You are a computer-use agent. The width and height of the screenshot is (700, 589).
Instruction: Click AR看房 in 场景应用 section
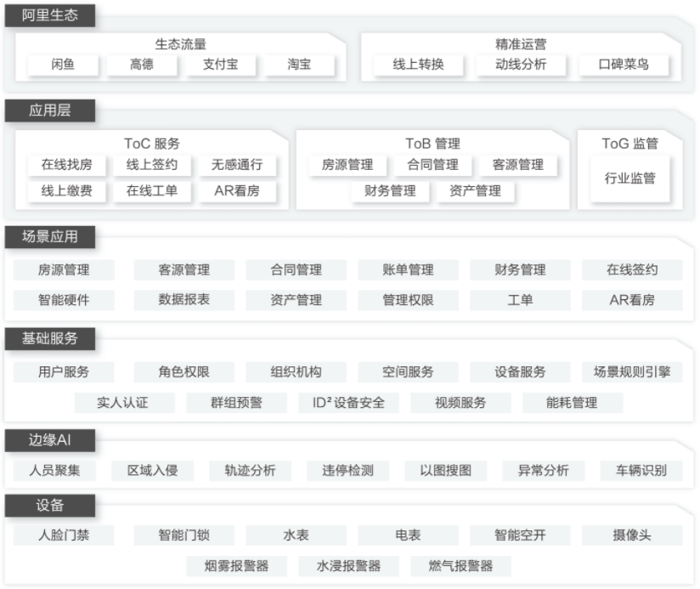[x=633, y=300]
